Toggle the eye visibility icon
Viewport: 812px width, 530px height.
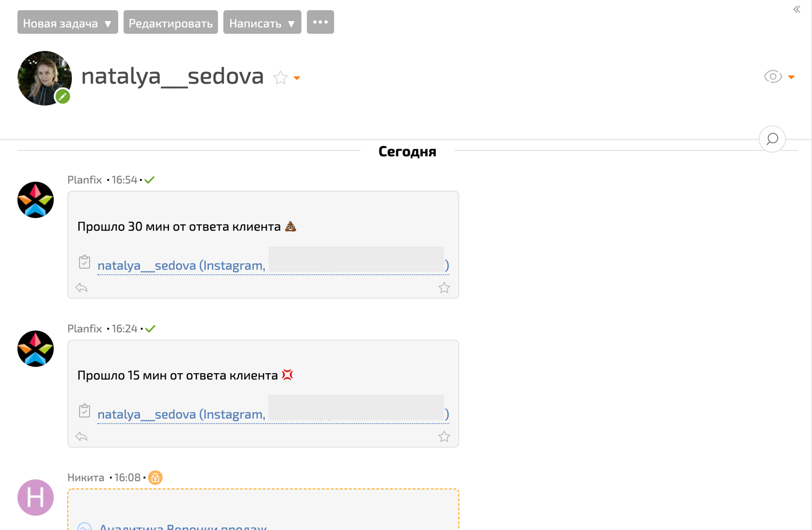pos(773,76)
